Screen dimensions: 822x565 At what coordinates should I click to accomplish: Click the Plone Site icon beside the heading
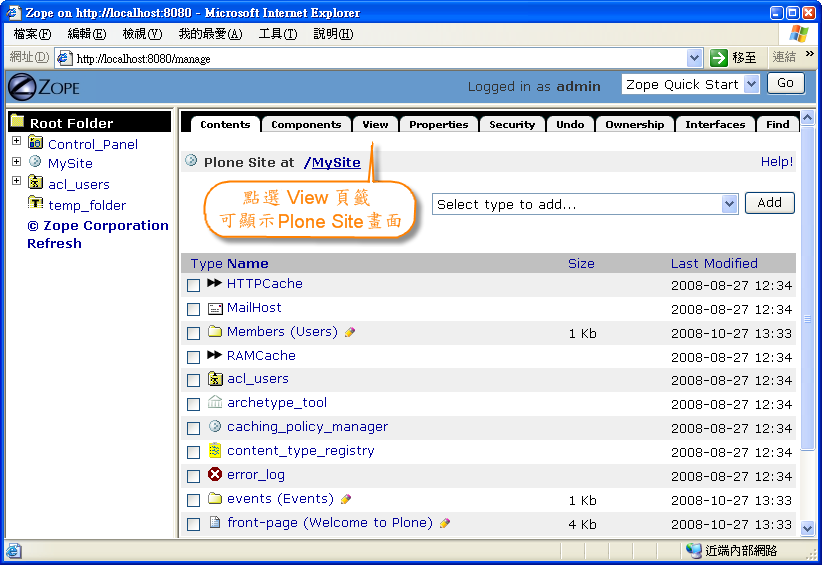coord(191,160)
